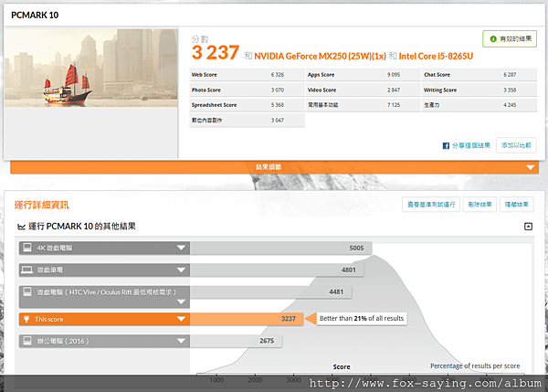
Task: Click the hide result button
Action: pos(517,205)
